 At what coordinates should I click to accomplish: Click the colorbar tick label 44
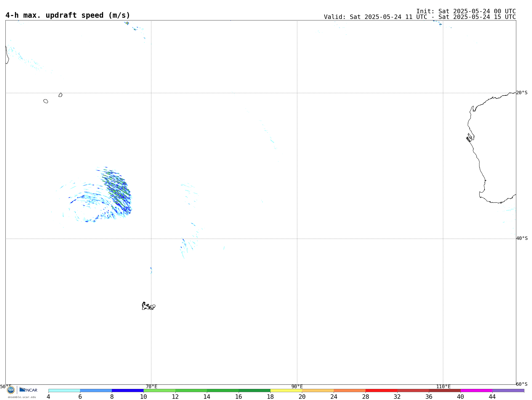pyautogui.click(x=492, y=397)
